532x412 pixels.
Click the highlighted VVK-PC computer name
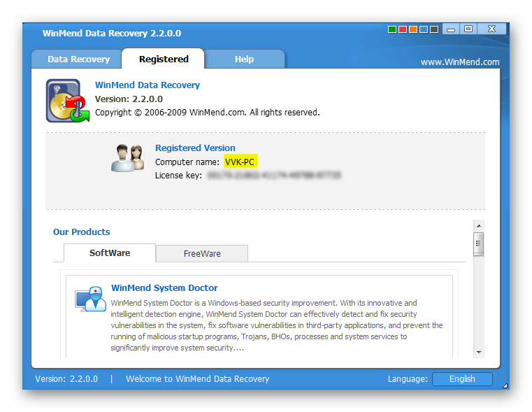point(240,162)
